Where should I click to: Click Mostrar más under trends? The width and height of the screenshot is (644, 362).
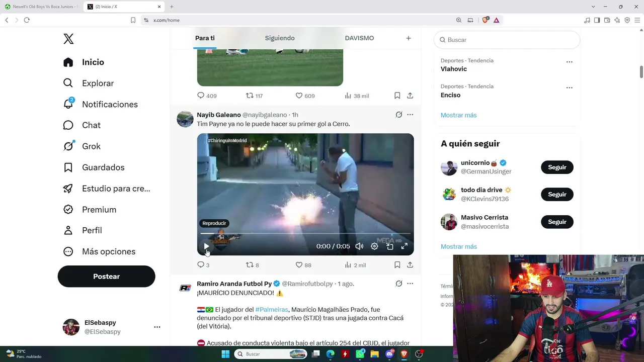458,115
